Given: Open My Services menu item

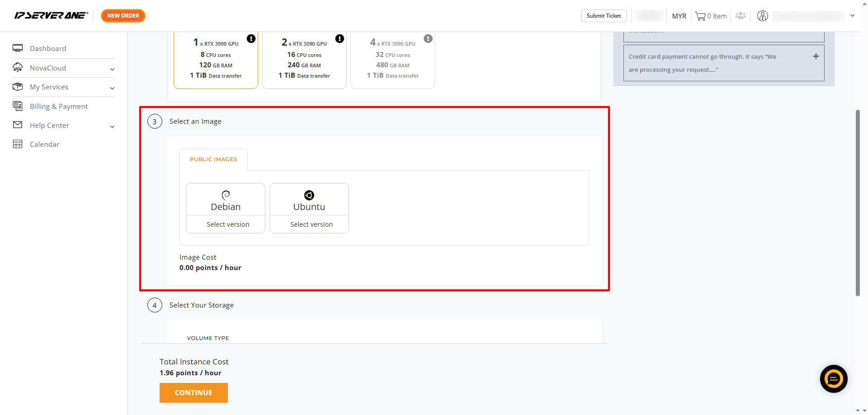Looking at the screenshot, I should [x=49, y=87].
